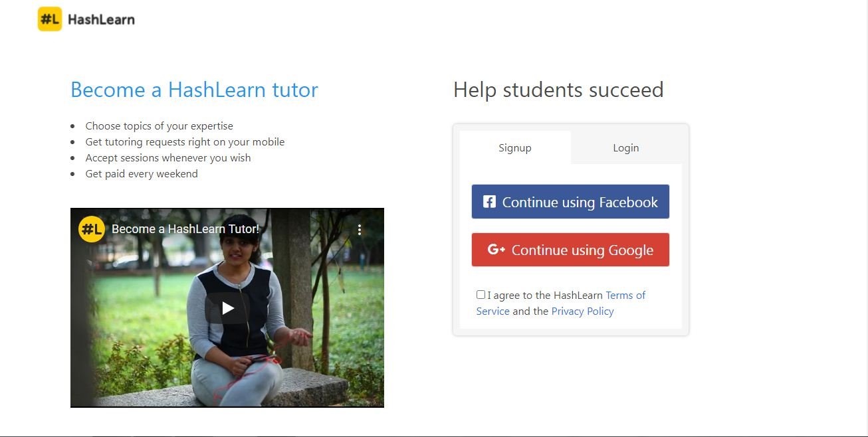Click the Google+ icon
868x437 pixels.
[x=496, y=250]
